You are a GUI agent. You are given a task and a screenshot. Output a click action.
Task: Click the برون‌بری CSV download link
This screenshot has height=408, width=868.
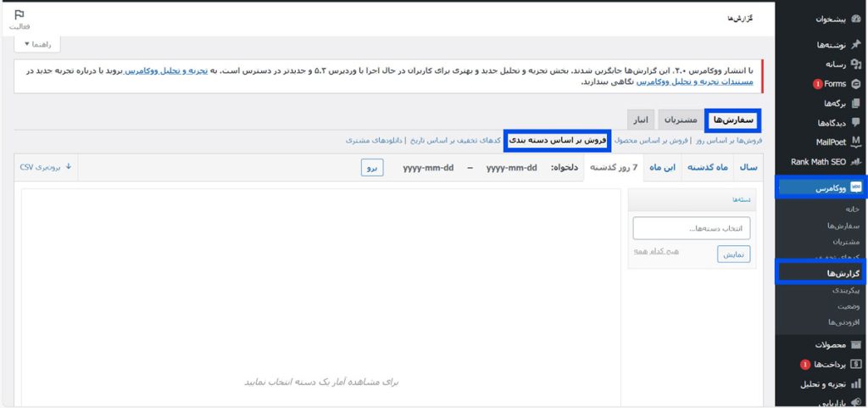point(46,166)
